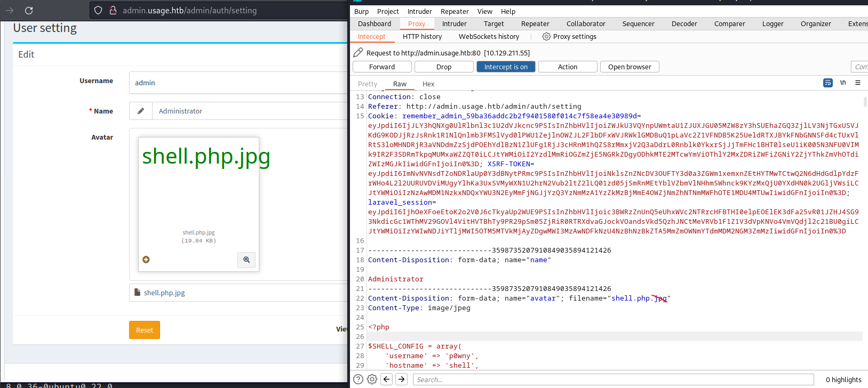Open search settings gear icon at bottom

(372, 379)
